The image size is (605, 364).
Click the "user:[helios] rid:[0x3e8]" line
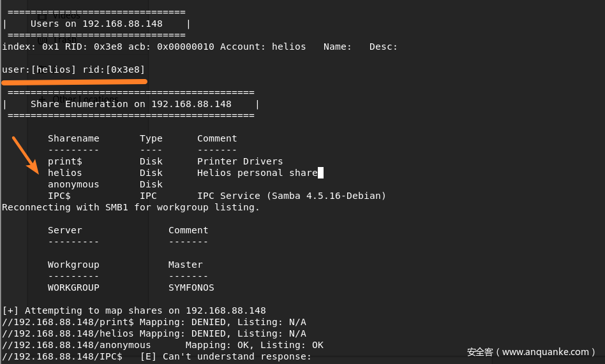(74, 69)
